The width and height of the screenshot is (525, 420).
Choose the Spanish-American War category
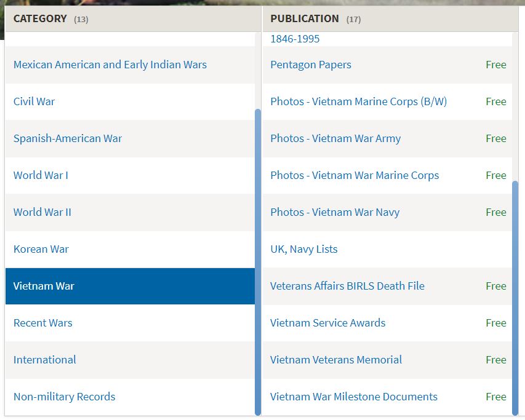coord(68,138)
